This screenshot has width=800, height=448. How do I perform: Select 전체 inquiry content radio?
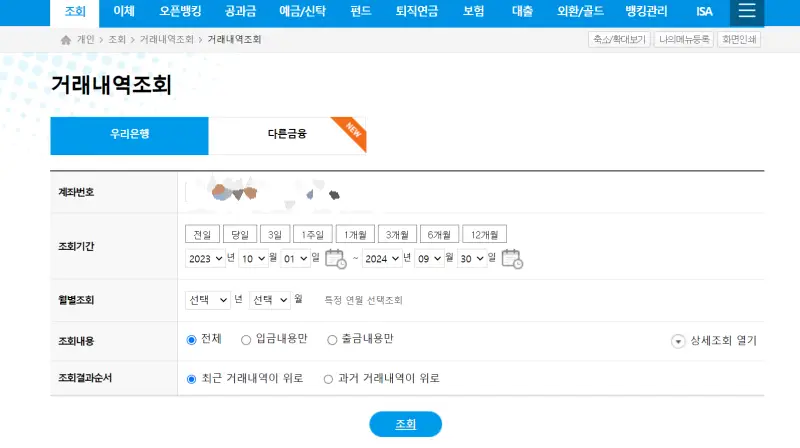pyautogui.click(x=191, y=340)
